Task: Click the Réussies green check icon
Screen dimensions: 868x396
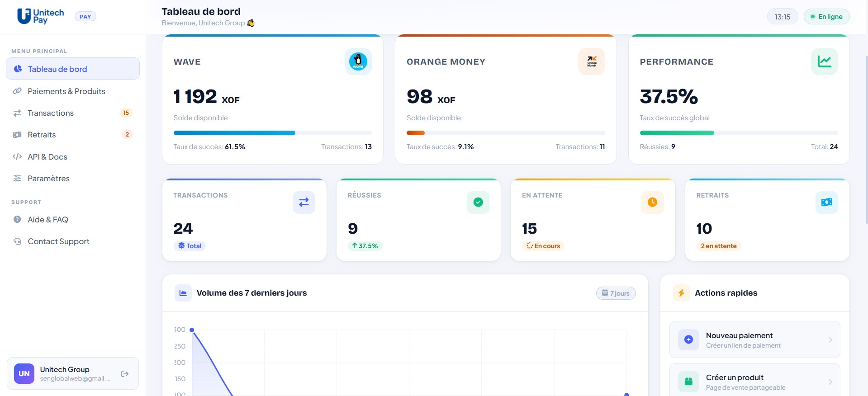Action: [x=478, y=202]
